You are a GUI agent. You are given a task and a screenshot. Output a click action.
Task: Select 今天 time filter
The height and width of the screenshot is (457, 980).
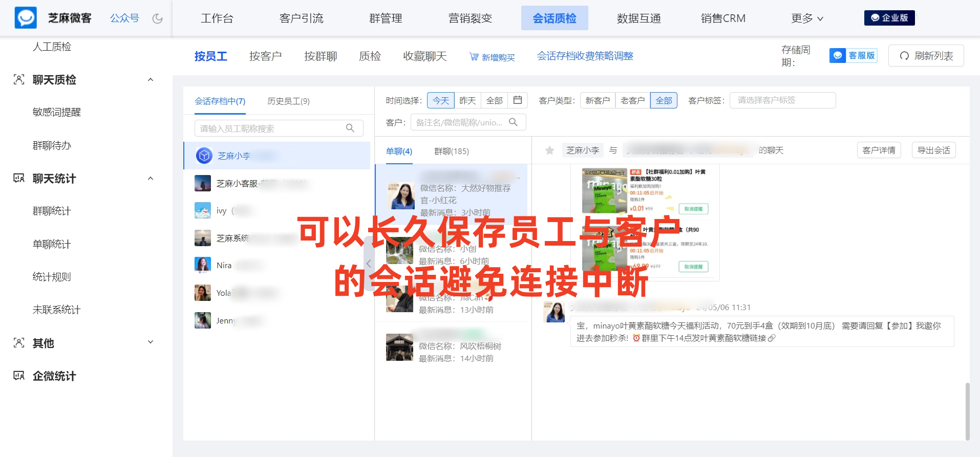click(440, 100)
